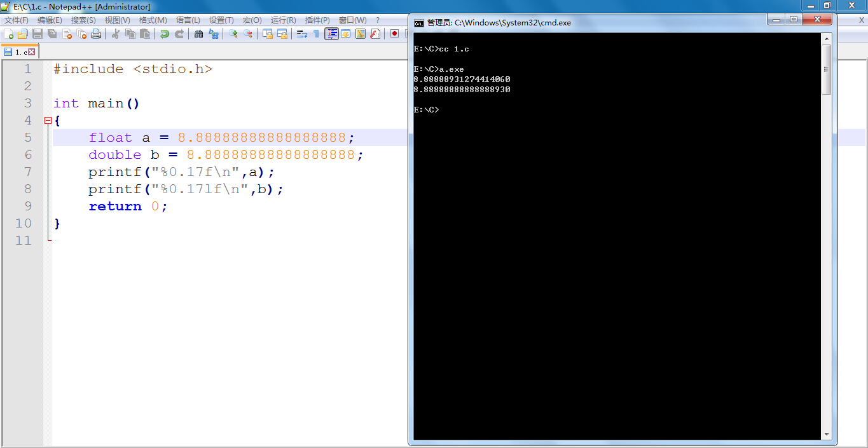Click the cmd window scrollbar thumb
868x448 pixels.
pos(827,69)
